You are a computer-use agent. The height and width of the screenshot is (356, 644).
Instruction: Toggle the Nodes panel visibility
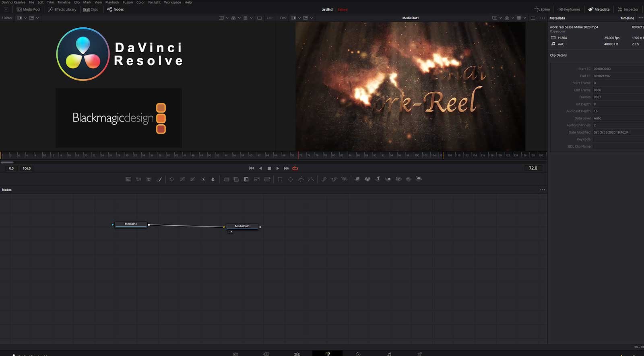click(x=116, y=9)
